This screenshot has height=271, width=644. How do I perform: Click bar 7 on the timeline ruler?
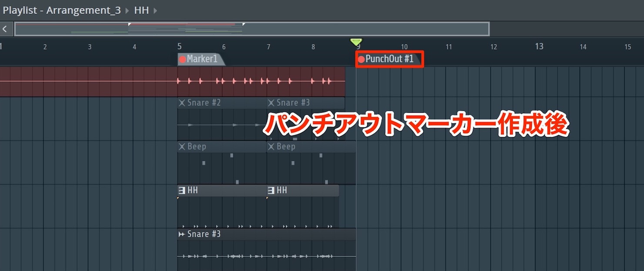268,47
